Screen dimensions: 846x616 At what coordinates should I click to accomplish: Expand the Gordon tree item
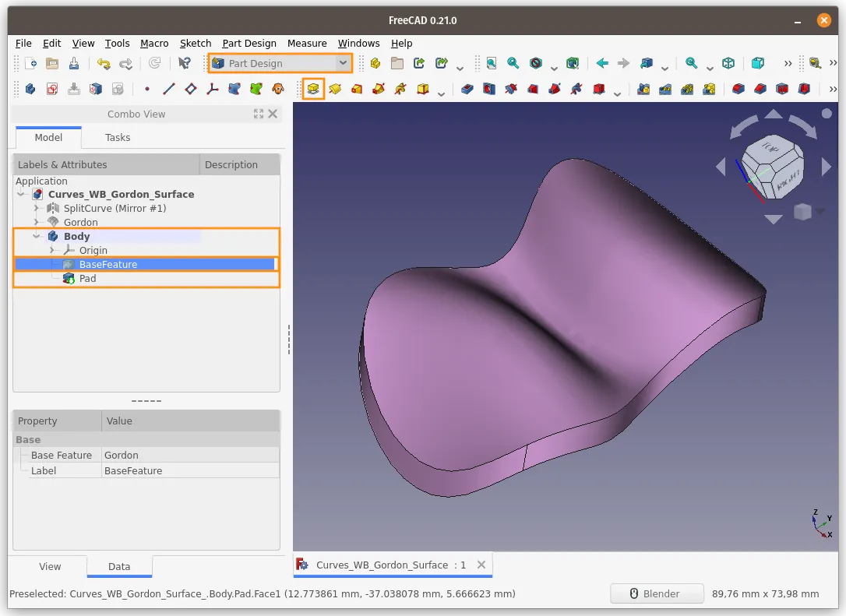click(36, 222)
